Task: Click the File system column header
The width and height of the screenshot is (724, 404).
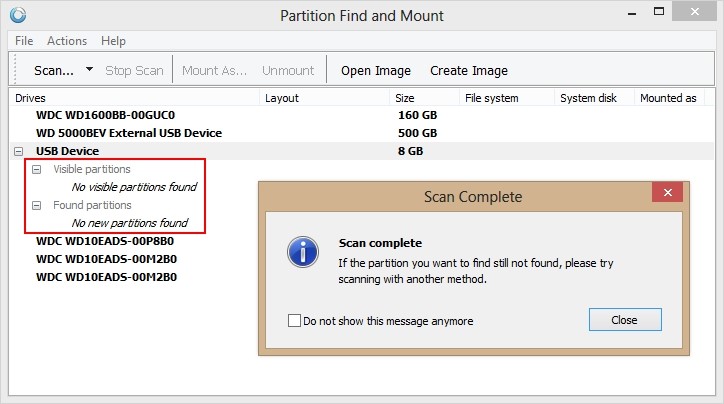Action: (491, 98)
